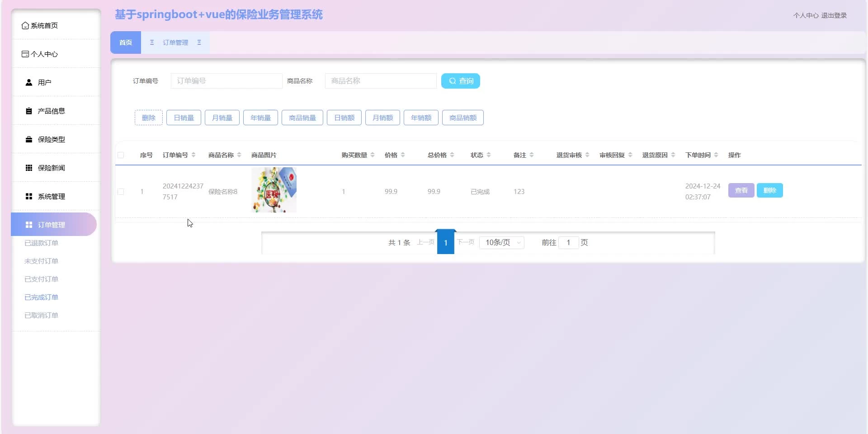Viewport: 868px width, 434px height.
Task: Click the four-square icon beside 系统管理
Action: coord(29,196)
